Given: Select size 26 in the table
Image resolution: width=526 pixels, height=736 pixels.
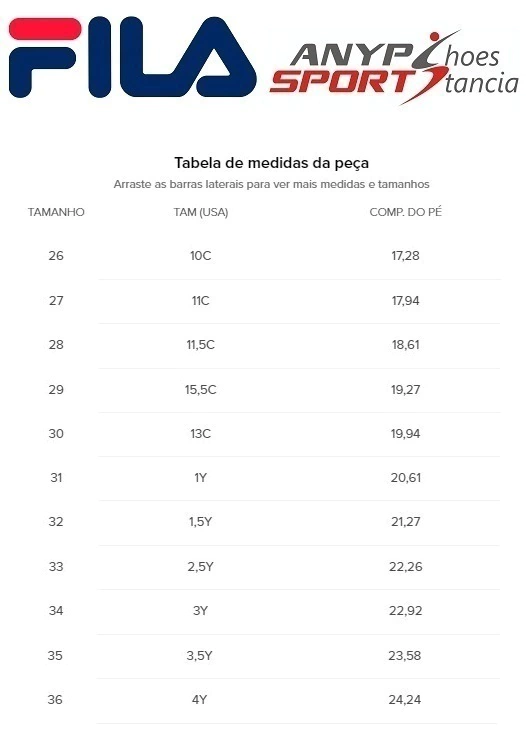Looking at the screenshot, I should (x=56, y=256).
